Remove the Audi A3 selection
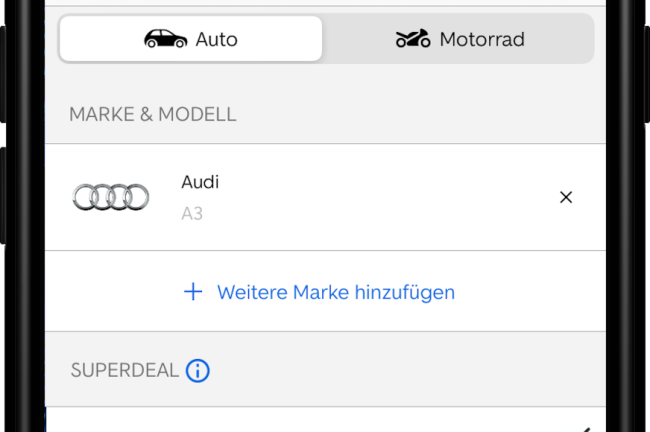 click(566, 197)
